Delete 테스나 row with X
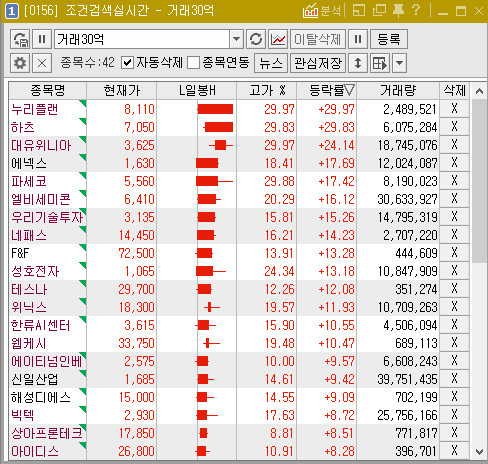 tap(454, 289)
